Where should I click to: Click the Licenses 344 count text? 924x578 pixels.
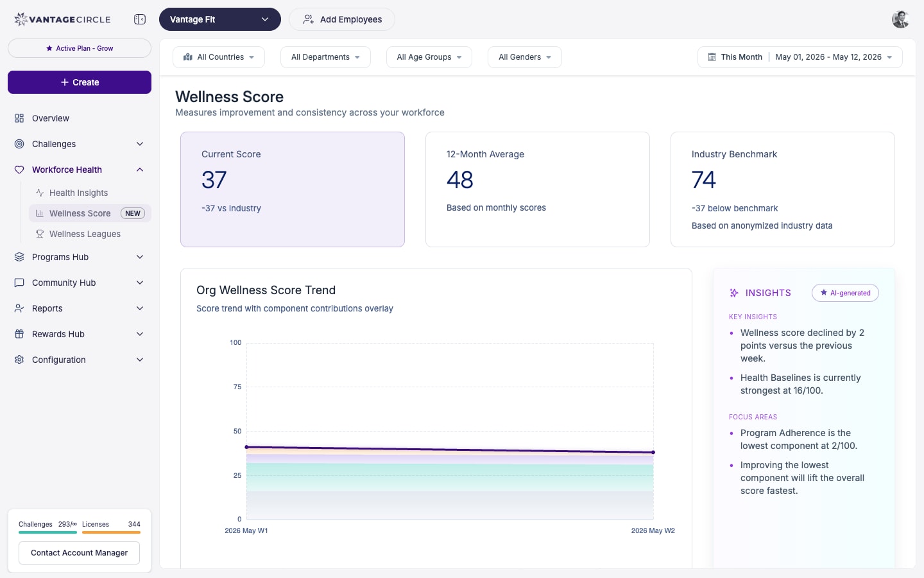click(x=111, y=524)
